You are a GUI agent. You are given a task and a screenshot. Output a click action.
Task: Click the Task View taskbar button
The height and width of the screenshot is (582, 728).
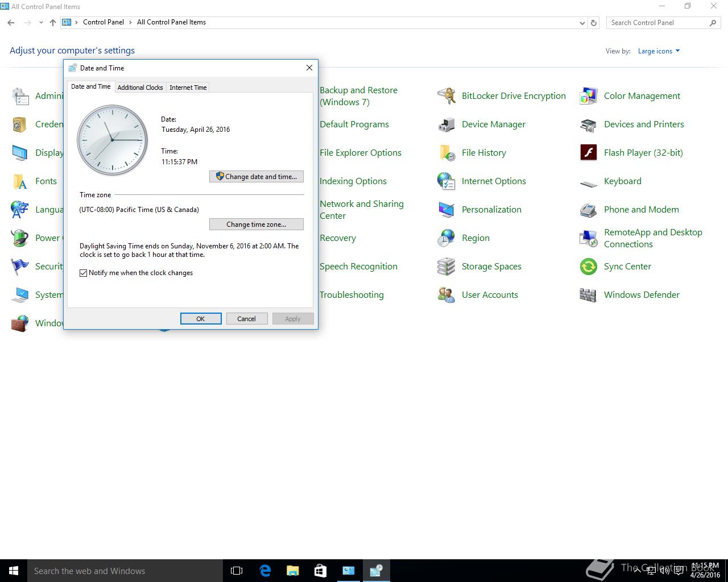(x=237, y=571)
